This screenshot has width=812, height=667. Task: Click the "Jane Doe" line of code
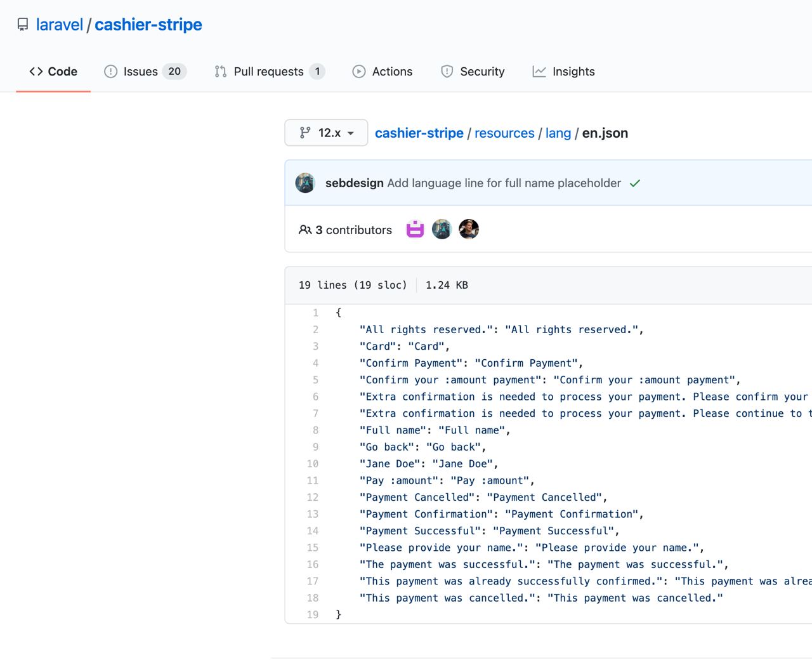tap(429, 464)
